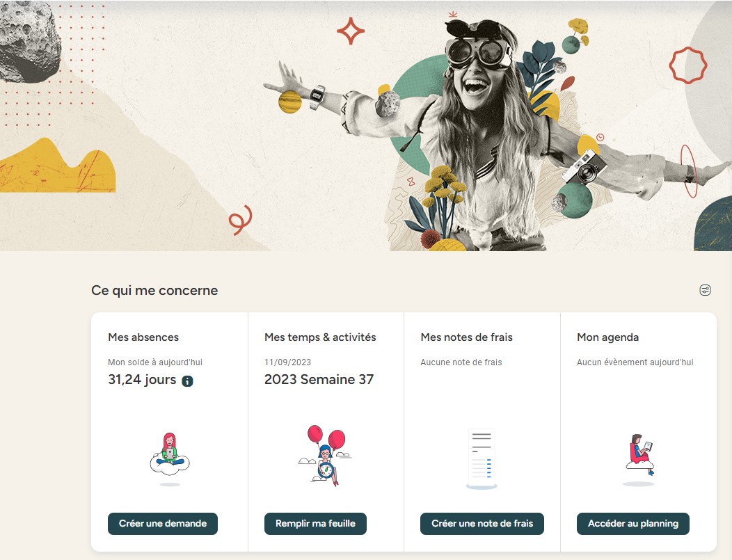Click the expense receipt document illustration
Screen dimensions: 732x560
click(482, 458)
